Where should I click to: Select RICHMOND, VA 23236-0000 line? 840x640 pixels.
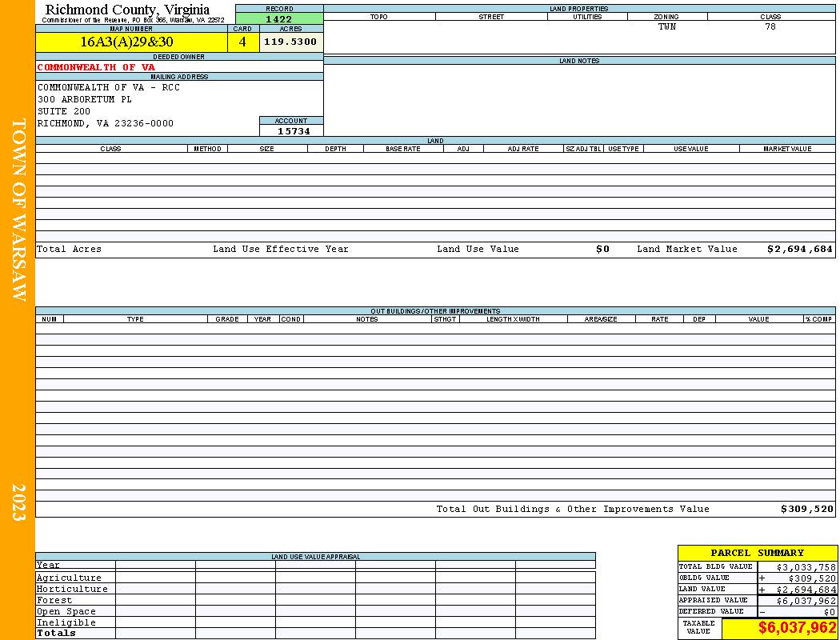[x=106, y=124]
